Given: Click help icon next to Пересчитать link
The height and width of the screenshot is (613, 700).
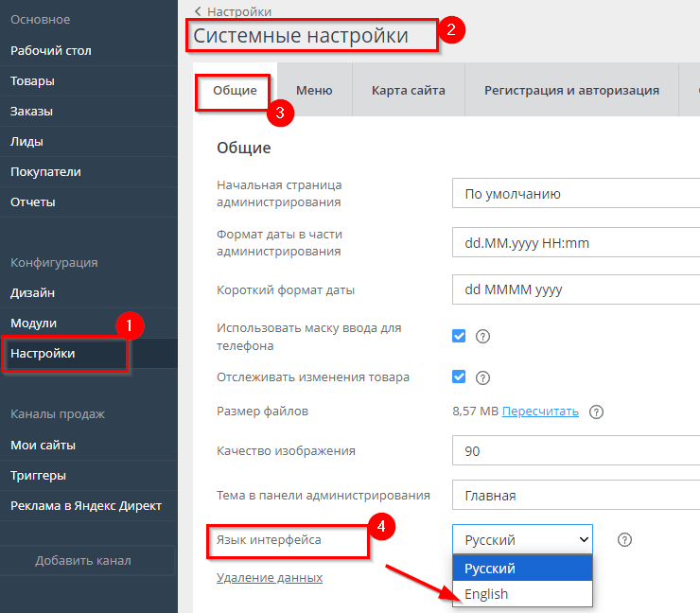Looking at the screenshot, I should click(x=596, y=412).
